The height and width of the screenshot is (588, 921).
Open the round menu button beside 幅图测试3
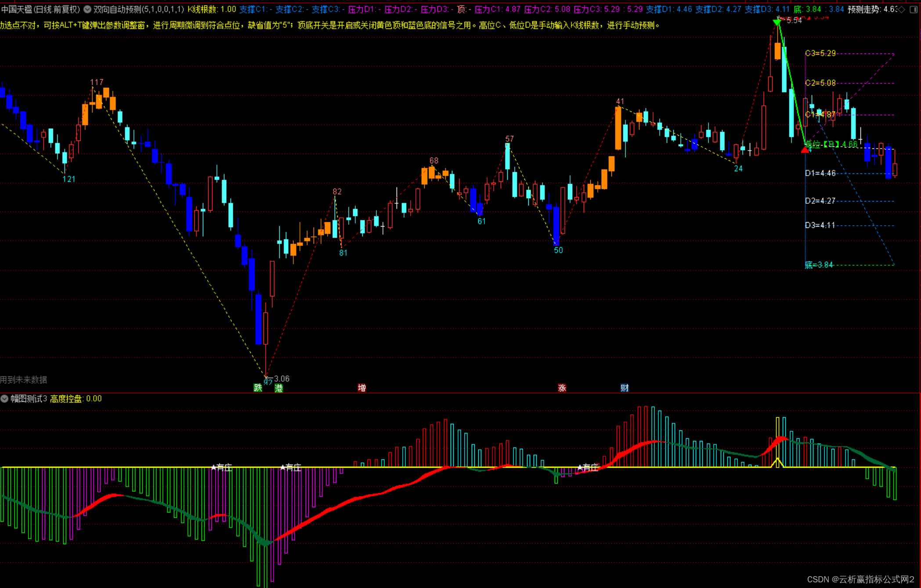pyautogui.click(x=4, y=399)
